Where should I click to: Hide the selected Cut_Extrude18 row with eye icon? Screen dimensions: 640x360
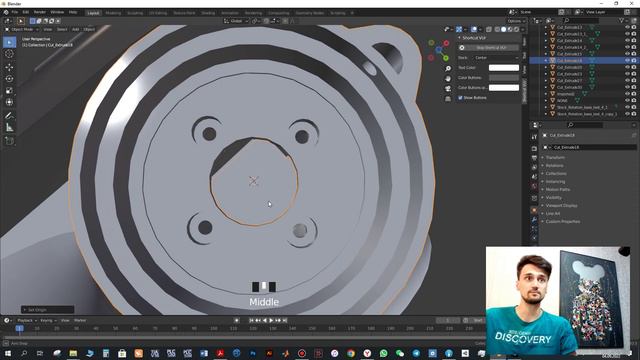[627, 60]
